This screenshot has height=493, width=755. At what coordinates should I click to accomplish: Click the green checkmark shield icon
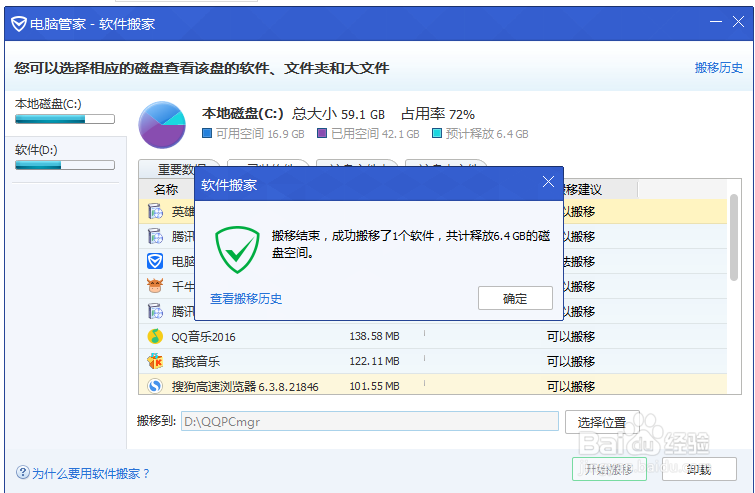237,250
